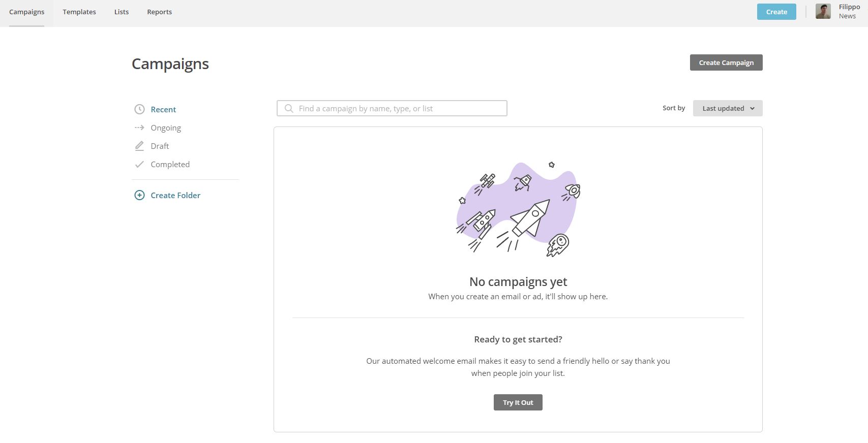Click the rocket illustration
Image resolution: width=868 pixels, height=443 pixels.
coord(518,209)
